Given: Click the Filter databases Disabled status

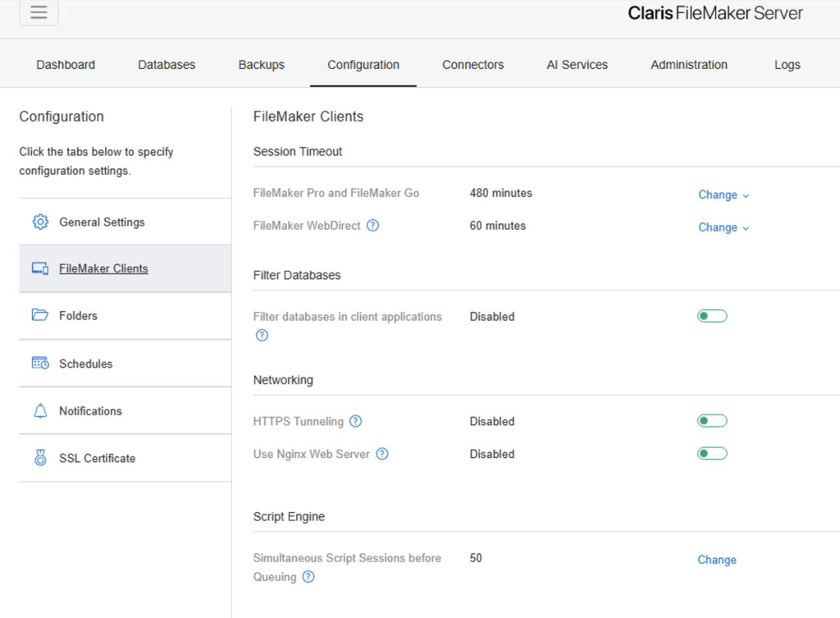Looking at the screenshot, I should click(492, 317).
